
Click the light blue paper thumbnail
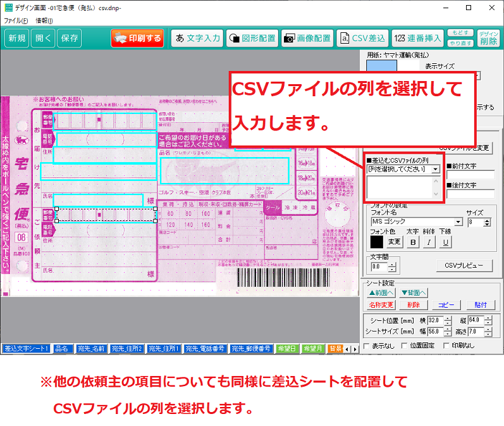pos(381,65)
